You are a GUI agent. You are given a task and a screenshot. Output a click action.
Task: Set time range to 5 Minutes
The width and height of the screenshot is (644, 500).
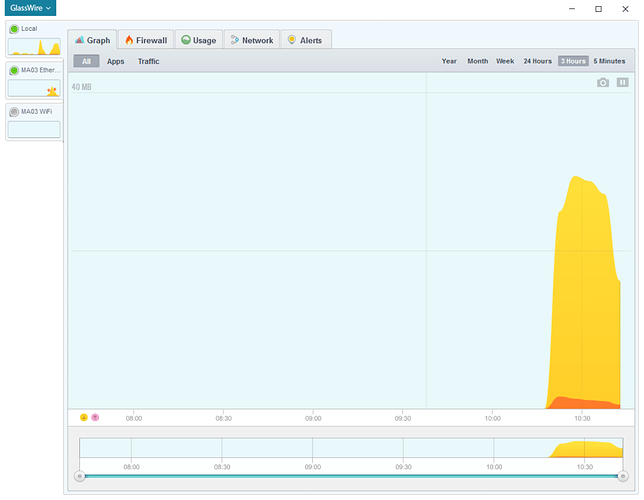(x=609, y=61)
